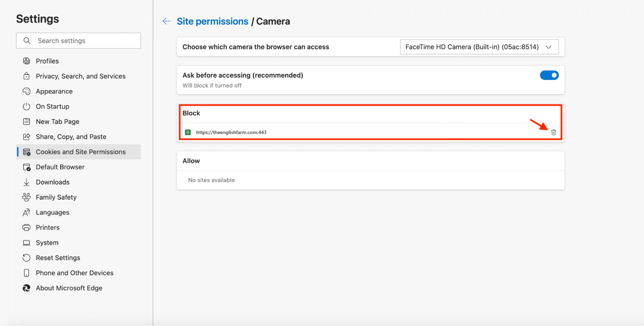Open Languages settings page
The height and width of the screenshot is (326, 644).
tap(52, 212)
